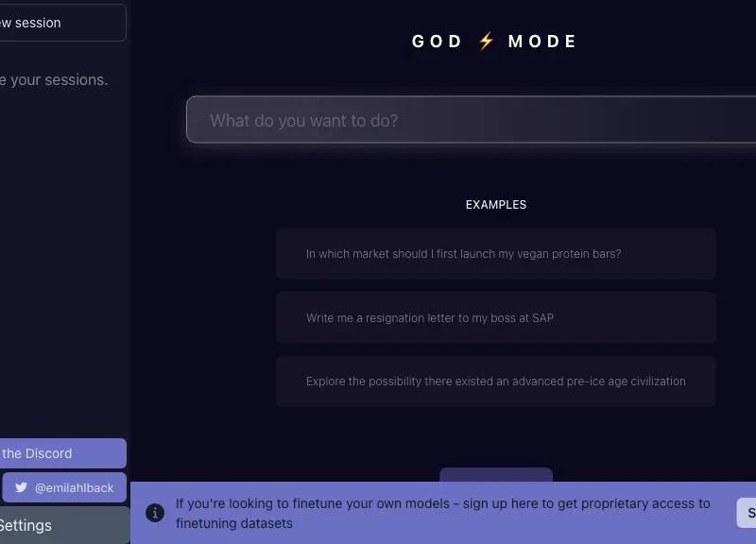Screen dimensions: 756x544
Task: Click the Twitter bird icon on @emilahlback button
Action: (21, 487)
